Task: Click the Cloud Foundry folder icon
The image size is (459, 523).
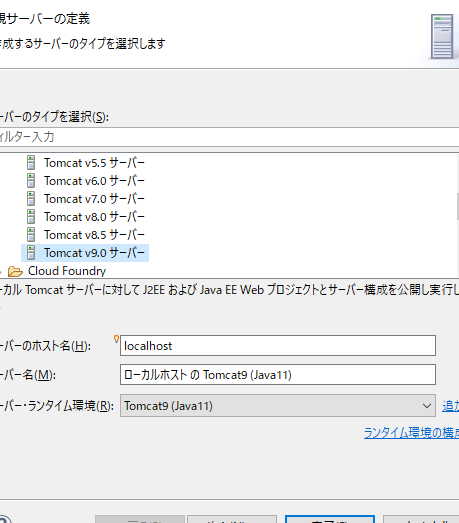Action: tap(15, 272)
